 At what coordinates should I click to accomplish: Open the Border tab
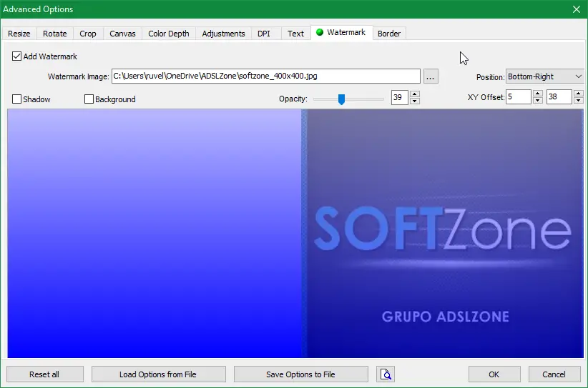(389, 34)
